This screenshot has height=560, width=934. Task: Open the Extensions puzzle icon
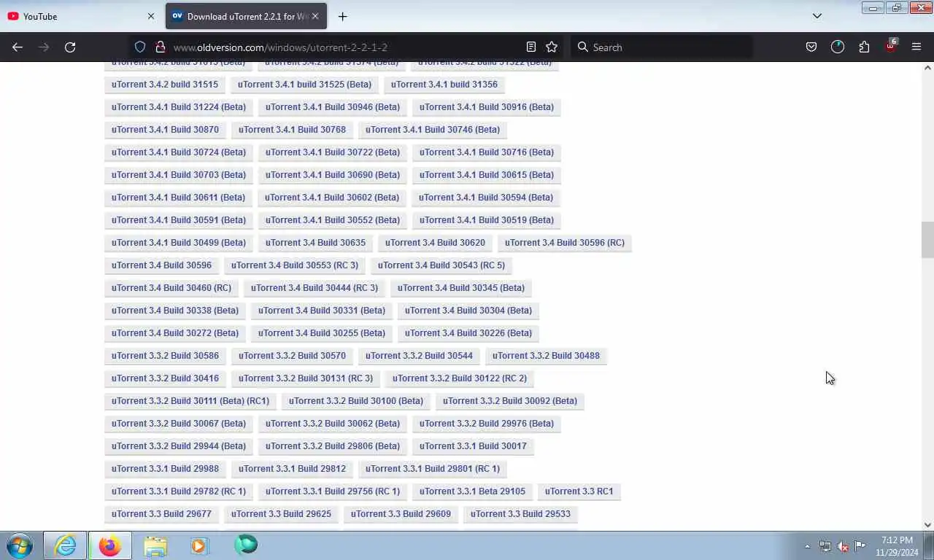[864, 47]
